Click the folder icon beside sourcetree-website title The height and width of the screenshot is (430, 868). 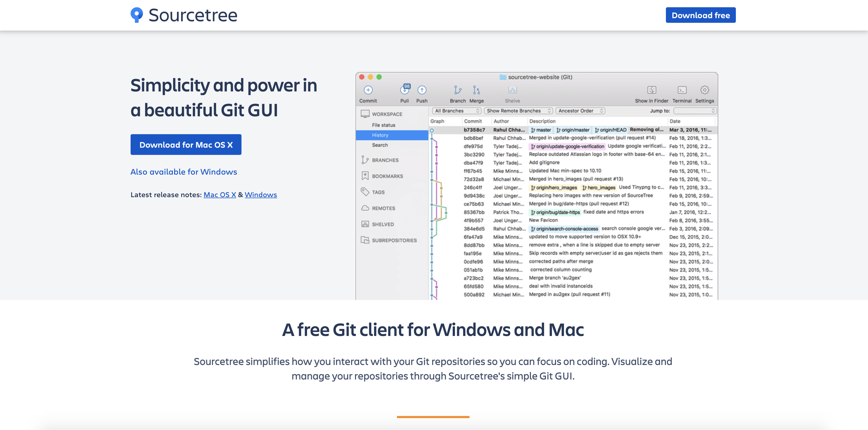click(503, 77)
